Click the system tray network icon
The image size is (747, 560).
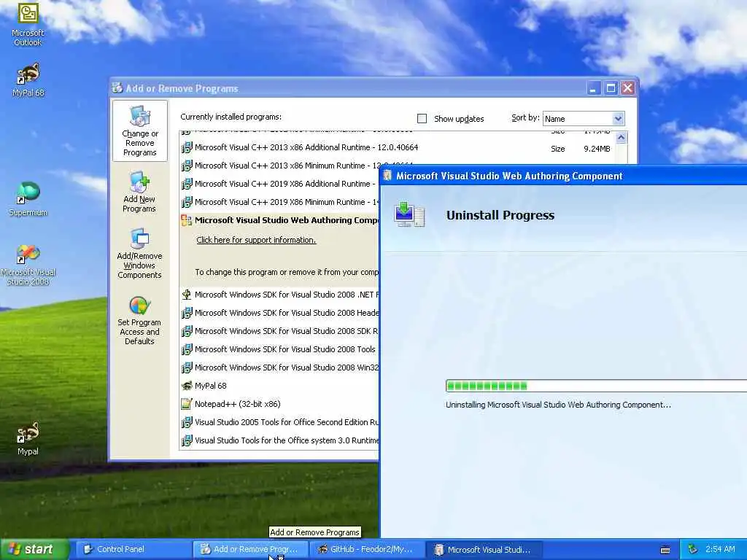pyautogui.click(x=693, y=549)
